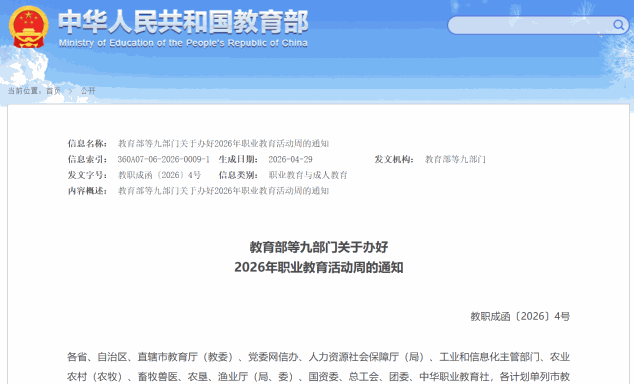Image resolution: width=634 pixels, height=384 pixels.
Task: Select the 生成日期 label
Action: [239, 159]
